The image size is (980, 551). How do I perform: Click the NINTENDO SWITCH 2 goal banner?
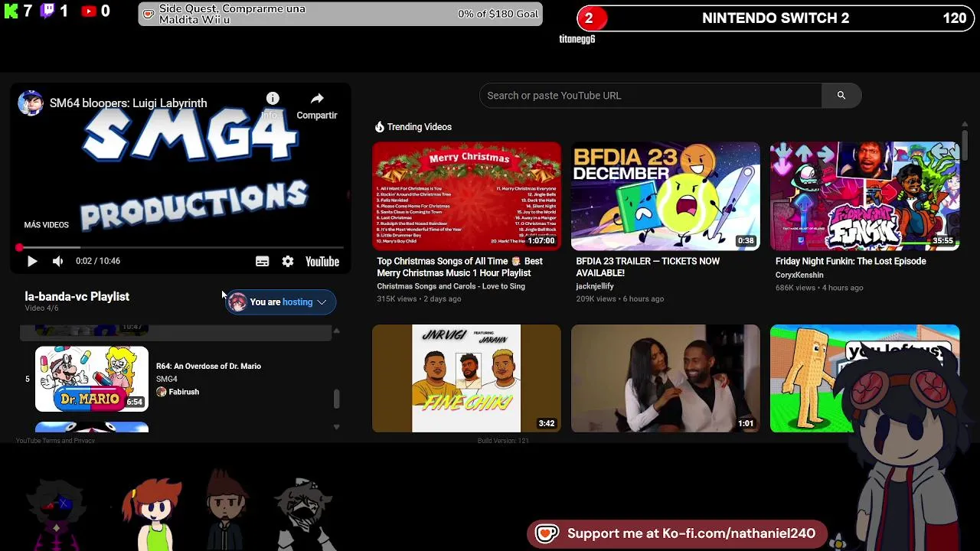pyautogui.click(x=775, y=18)
